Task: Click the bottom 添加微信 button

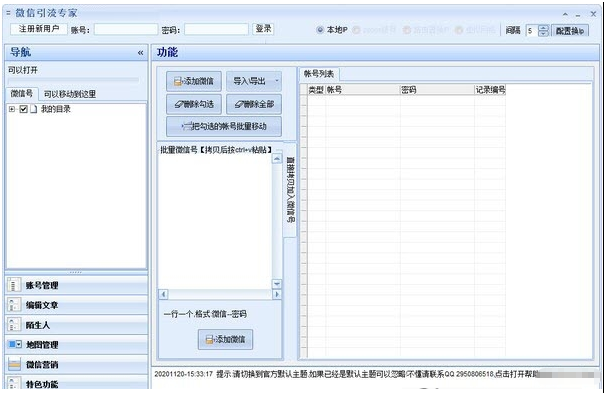Action: pos(226,339)
